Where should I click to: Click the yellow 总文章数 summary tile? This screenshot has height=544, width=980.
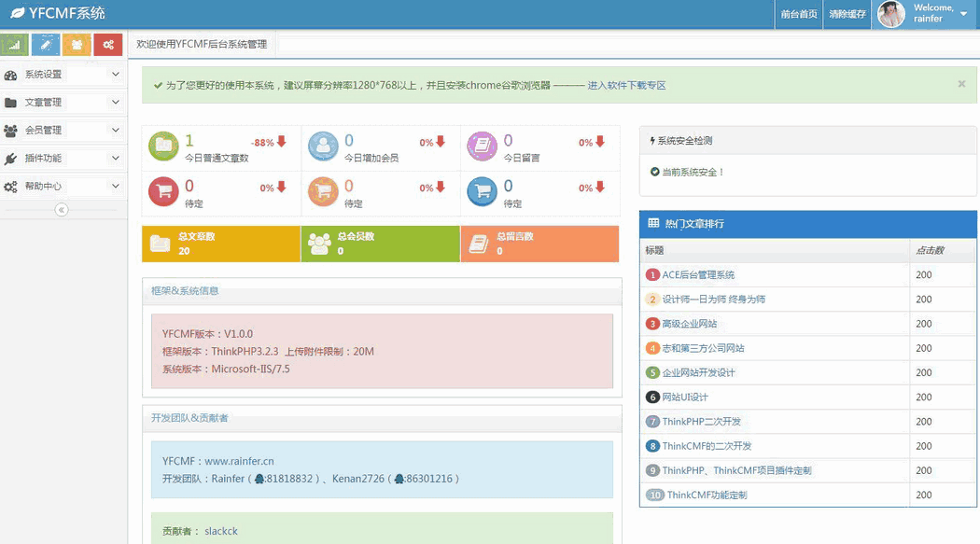(221, 244)
